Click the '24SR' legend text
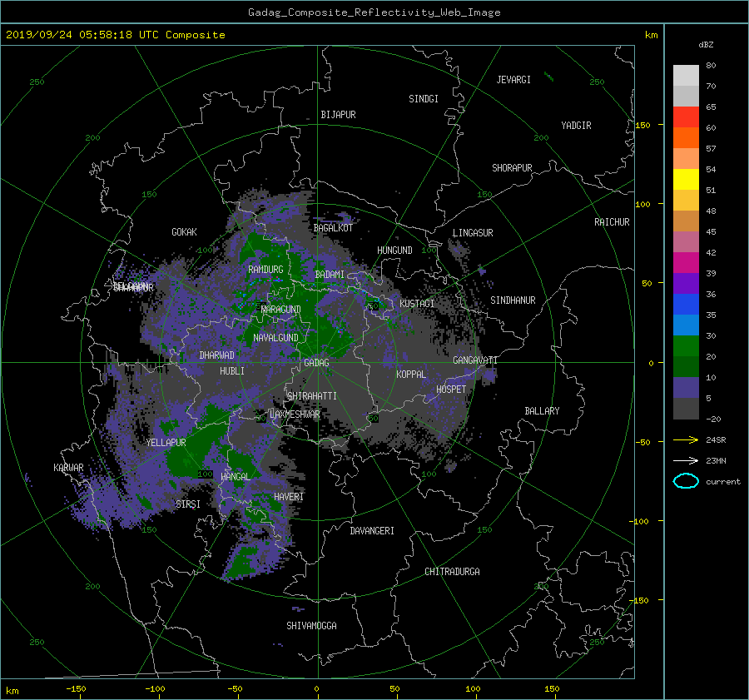 [716, 440]
